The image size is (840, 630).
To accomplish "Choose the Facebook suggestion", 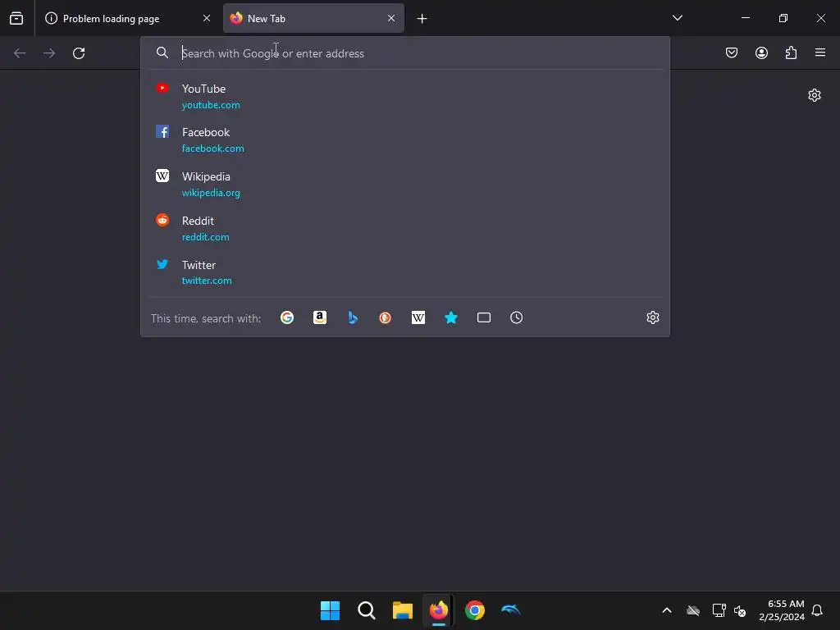I will [405, 139].
